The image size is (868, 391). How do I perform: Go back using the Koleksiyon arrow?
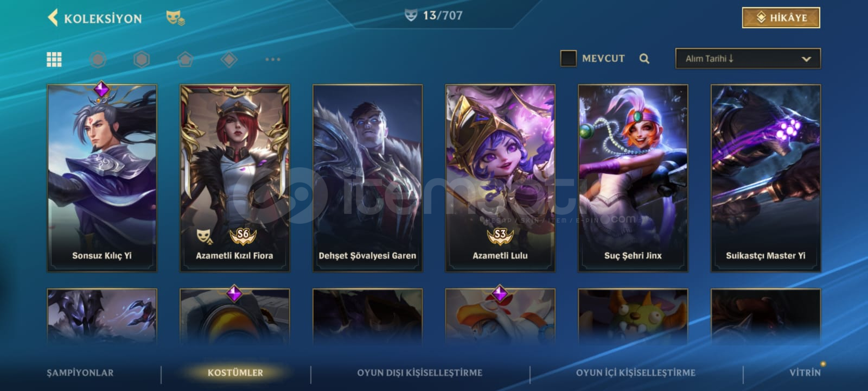53,17
